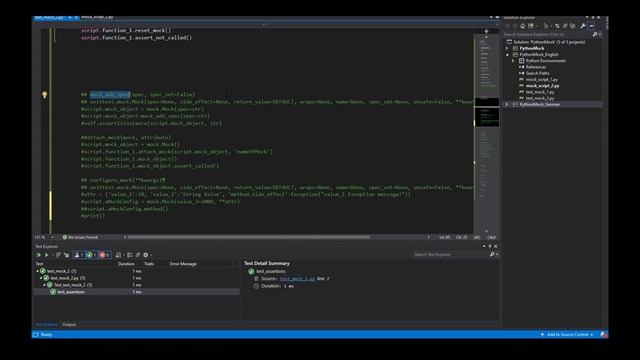
Task: Click Sync with Active Document icon
Action: tap(557, 26)
